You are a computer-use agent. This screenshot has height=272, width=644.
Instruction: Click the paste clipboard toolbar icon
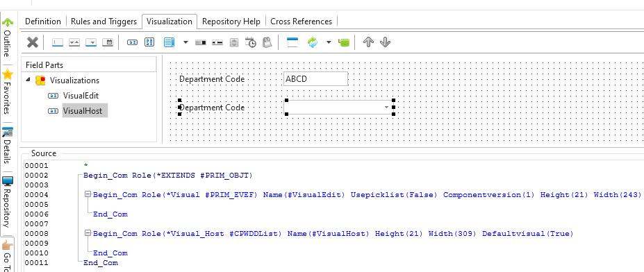tap(267, 42)
